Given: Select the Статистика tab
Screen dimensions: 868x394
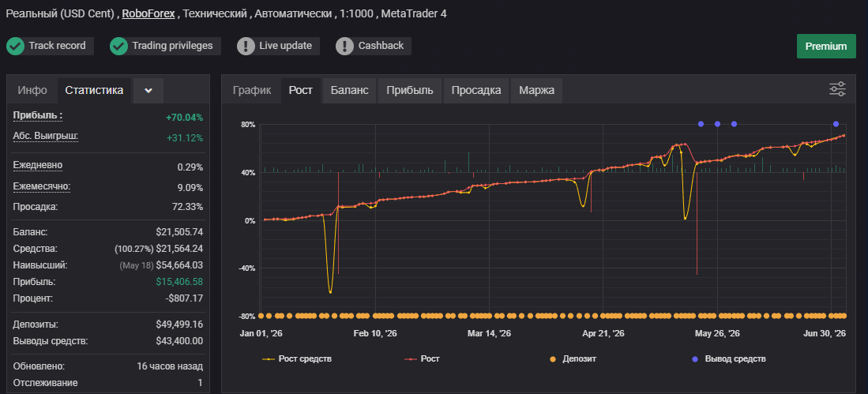Looking at the screenshot, I should [94, 91].
